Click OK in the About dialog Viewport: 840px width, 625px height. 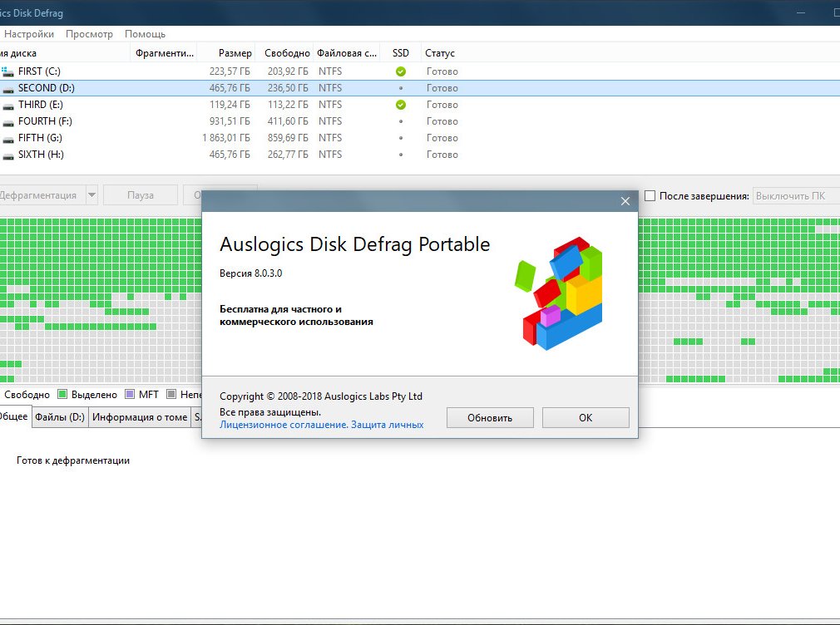(586, 418)
